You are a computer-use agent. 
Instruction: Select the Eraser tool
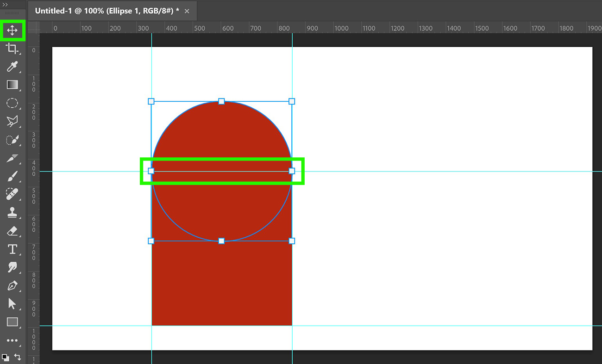[13, 231]
